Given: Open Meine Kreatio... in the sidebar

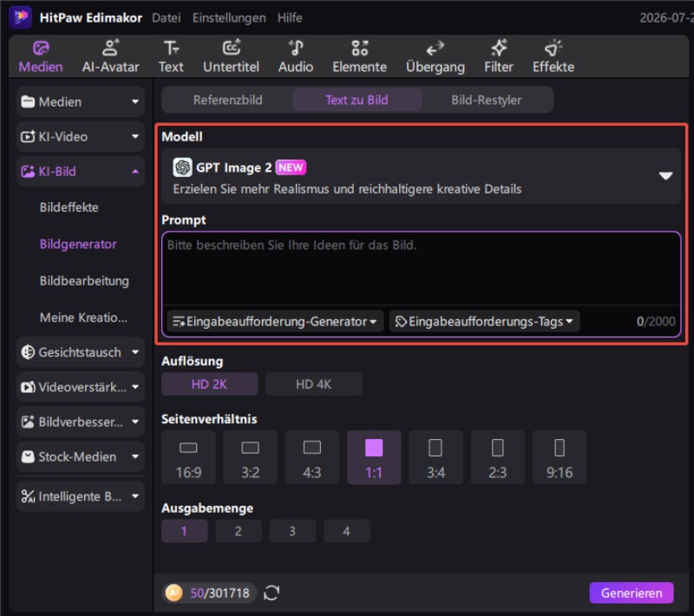Looking at the screenshot, I should (83, 318).
